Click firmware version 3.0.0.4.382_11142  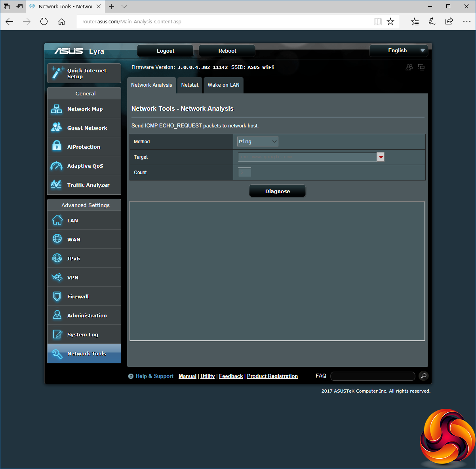tap(202, 67)
